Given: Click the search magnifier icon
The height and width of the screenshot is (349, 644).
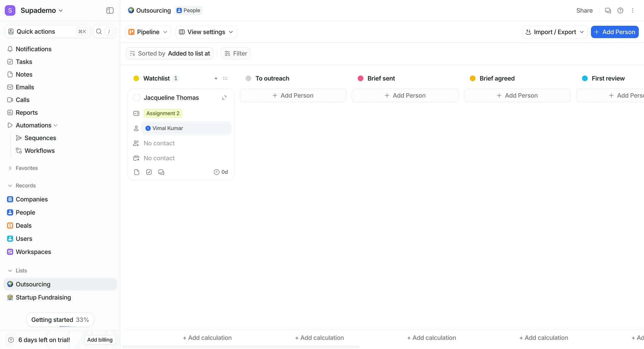Looking at the screenshot, I should tap(99, 31).
